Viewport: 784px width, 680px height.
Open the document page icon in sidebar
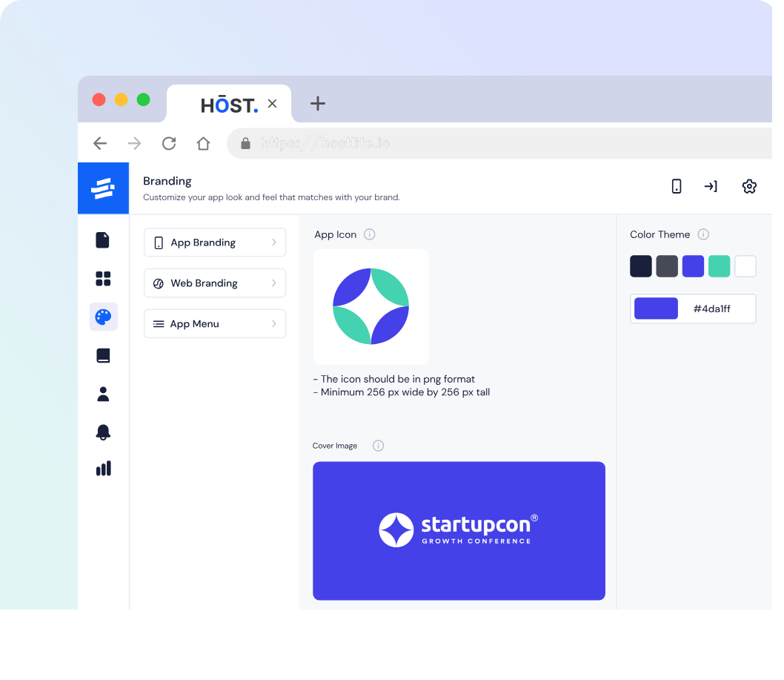[102, 240]
